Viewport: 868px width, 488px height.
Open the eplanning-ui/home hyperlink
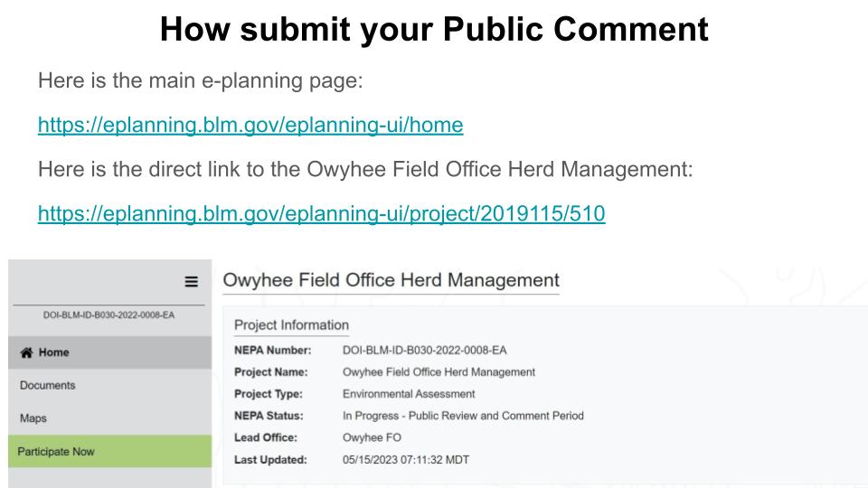tap(250, 125)
